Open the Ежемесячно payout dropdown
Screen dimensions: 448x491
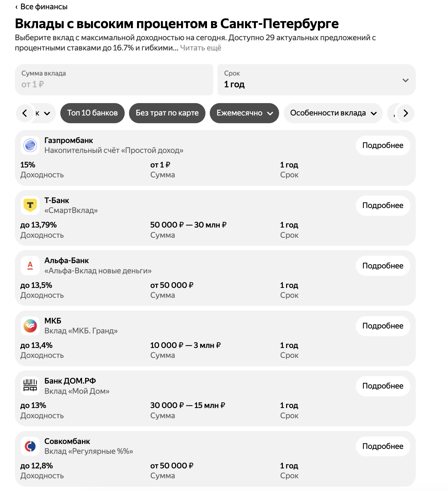coord(244,113)
